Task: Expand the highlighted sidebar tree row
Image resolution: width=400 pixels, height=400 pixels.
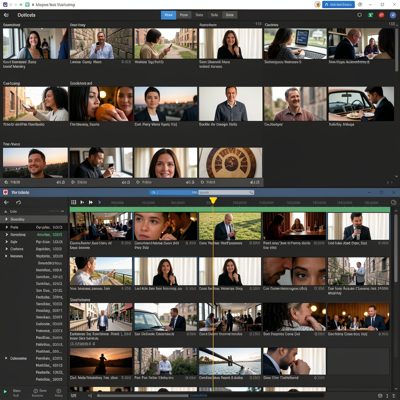Action: (x=6, y=219)
